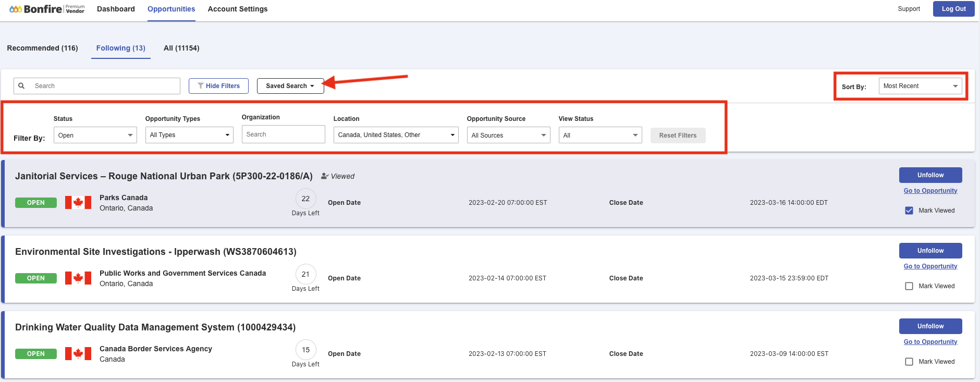
Task: Open the View Status dropdown
Action: pyautogui.click(x=601, y=135)
